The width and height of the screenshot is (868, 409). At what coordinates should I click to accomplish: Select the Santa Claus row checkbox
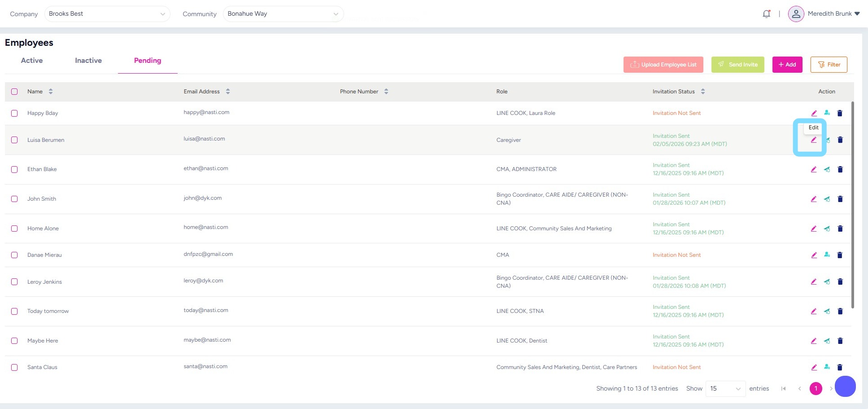click(14, 367)
